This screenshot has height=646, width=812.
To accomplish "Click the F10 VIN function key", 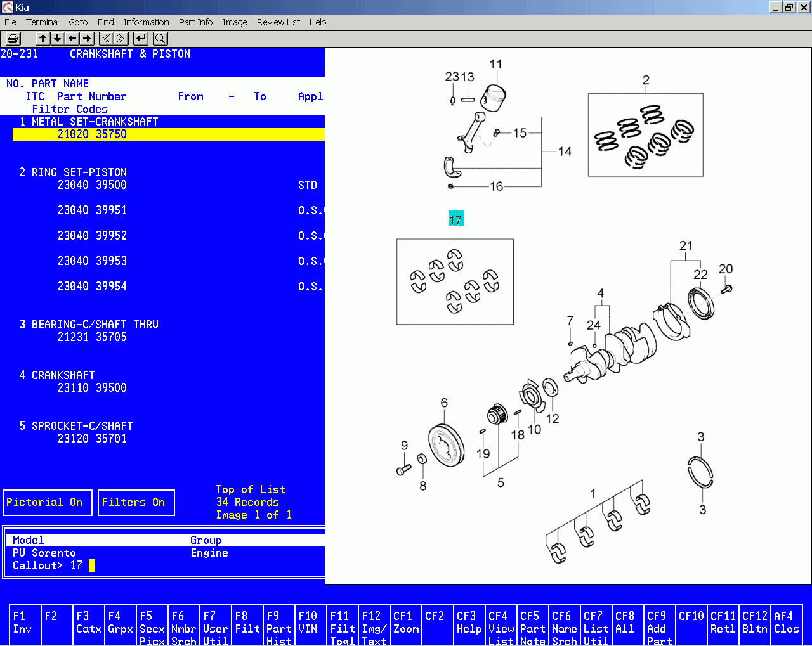I will [311, 626].
